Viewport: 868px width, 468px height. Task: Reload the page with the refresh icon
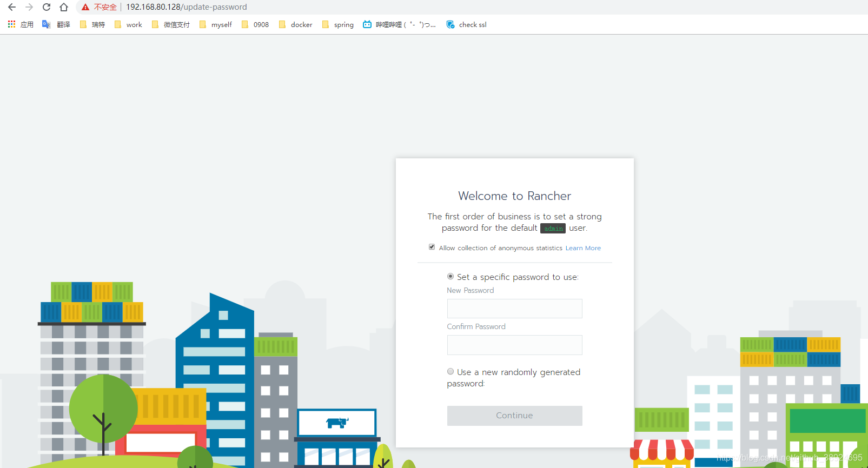pos(47,7)
